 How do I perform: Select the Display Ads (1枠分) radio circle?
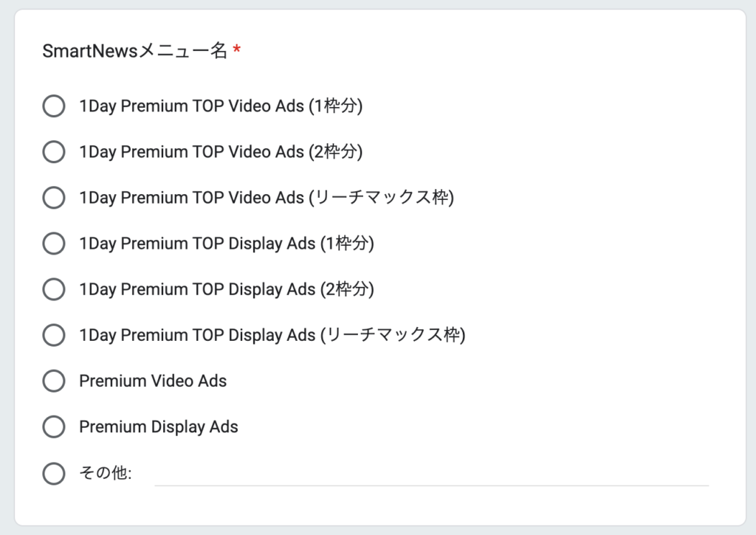pos(54,244)
